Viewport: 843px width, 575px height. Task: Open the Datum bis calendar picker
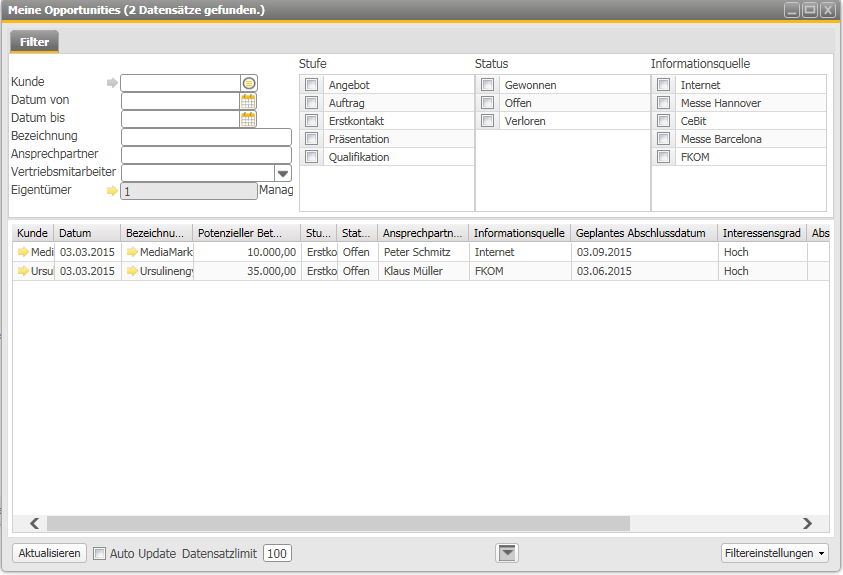pyautogui.click(x=248, y=119)
